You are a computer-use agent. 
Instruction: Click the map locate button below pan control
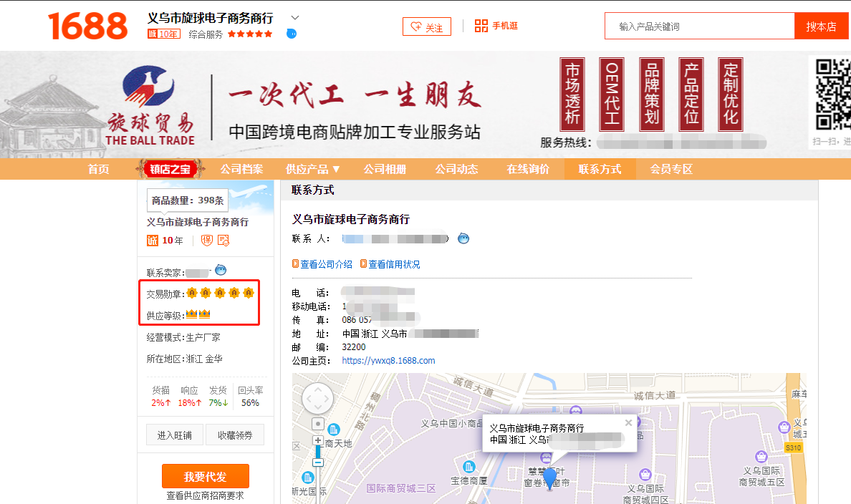(318, 424)
